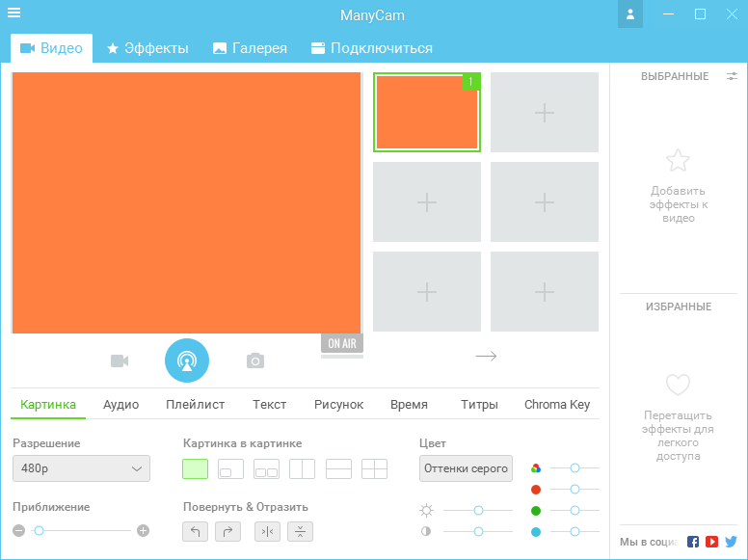Open the hamburger main menu
This screenshot has height=560, width=748.
(x=14, y=13)
